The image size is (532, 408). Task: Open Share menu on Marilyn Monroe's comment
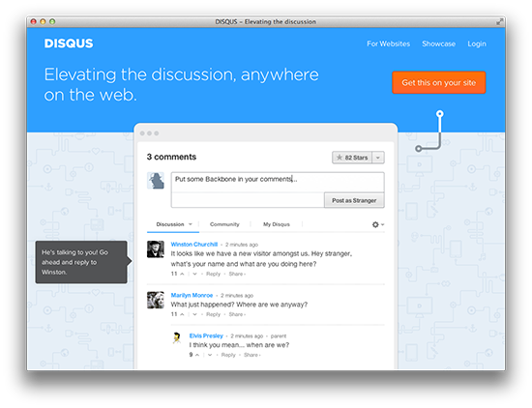pyautogui.click(x=236, y=314)
